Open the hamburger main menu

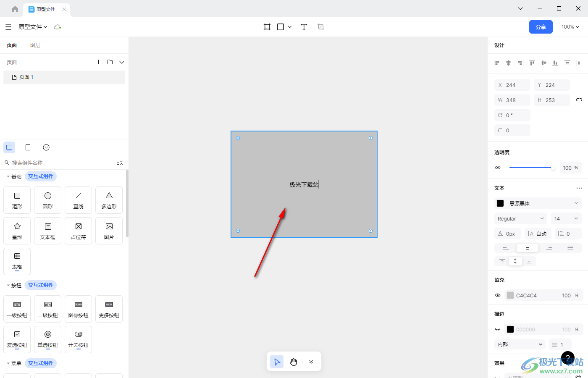coord(8,27)
